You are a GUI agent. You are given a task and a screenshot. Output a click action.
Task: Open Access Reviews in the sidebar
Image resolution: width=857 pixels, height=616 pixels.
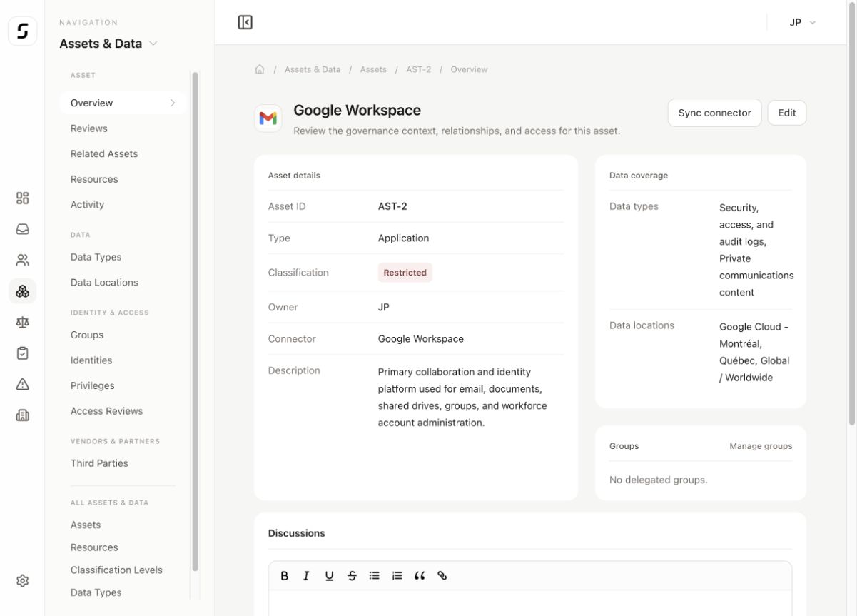point(106,410)
